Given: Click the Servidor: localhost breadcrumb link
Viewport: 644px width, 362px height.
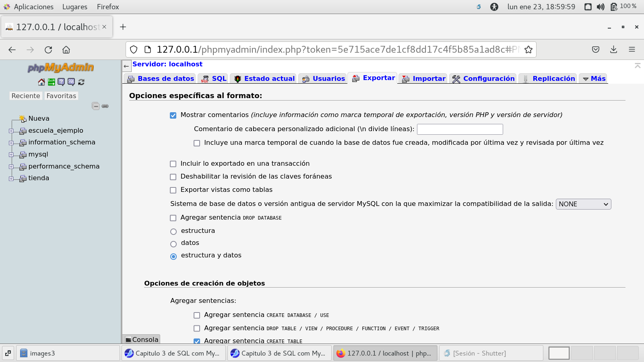Looking at the screenshot, I should (167, 64).
